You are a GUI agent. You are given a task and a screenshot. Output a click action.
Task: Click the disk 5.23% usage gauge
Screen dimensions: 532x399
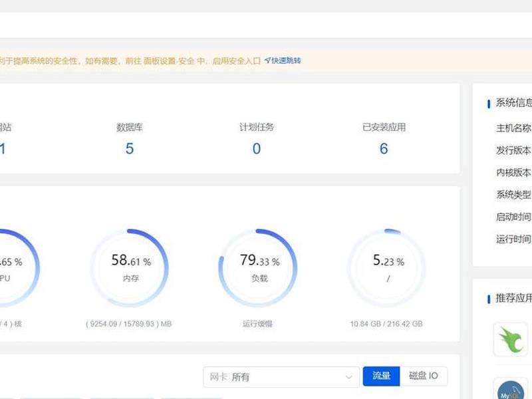click(386, 268)
